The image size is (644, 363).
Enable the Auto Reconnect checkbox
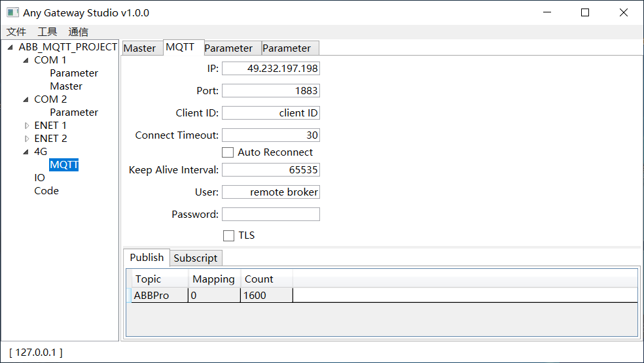coord(228,152)
